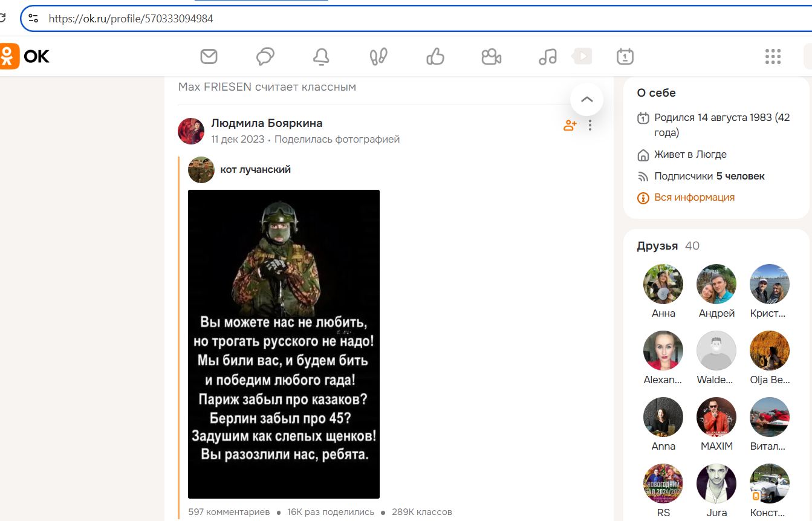Open the notifications bell icon
The width and height of the screenshot is (812, 521).
[x=321, y=57]
